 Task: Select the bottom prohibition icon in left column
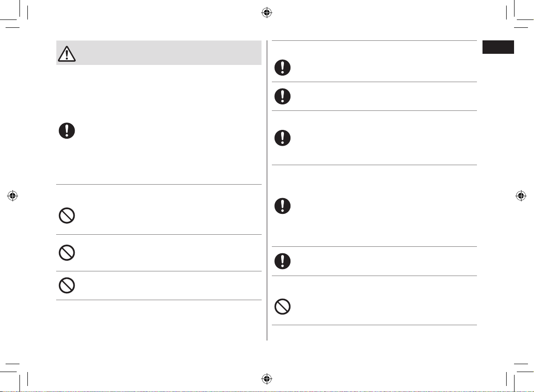point(67,285)
